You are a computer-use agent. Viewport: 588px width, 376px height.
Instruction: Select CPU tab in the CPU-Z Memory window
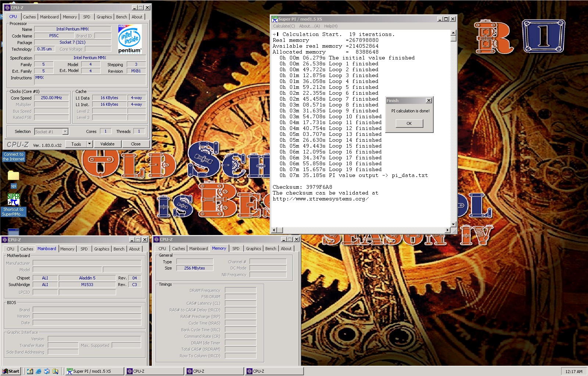(x=162, y=249)
